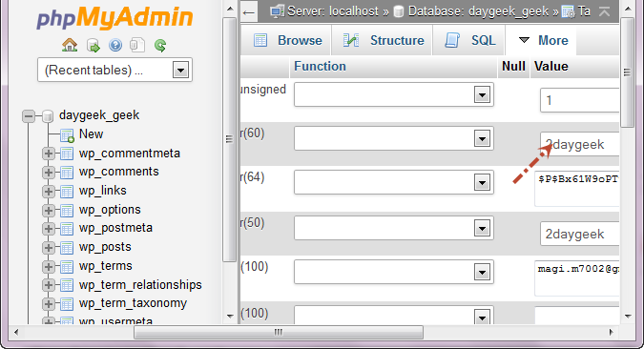The width and height of the screenshot is (644, 349).
Task: Open Recent tables dropdown
Action: pos(115,70)
